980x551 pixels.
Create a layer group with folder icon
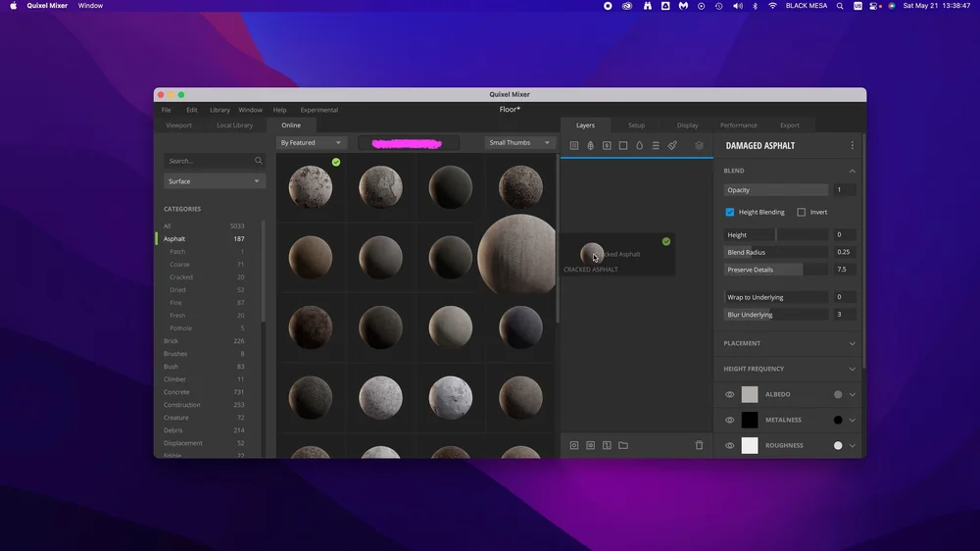[623, 445]
